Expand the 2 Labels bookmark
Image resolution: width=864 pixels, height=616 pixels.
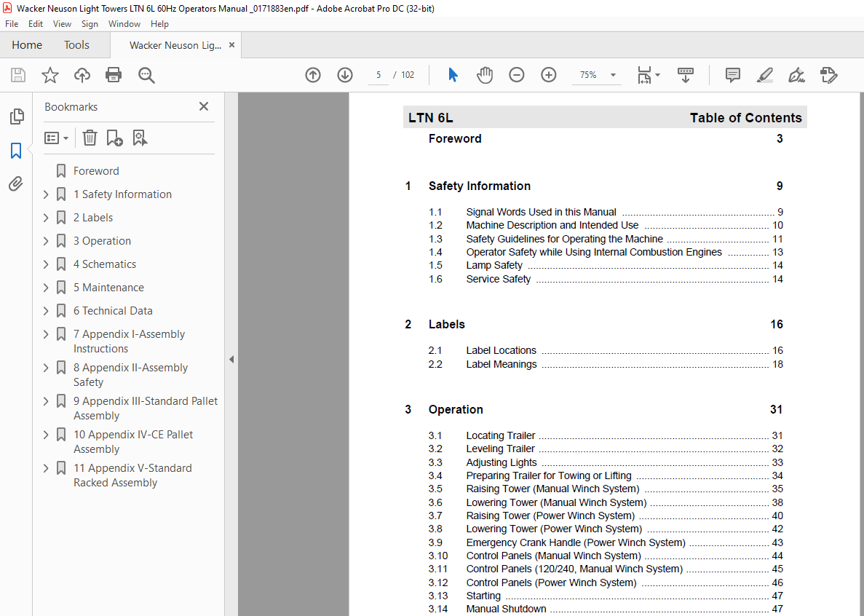pos(46,218)
